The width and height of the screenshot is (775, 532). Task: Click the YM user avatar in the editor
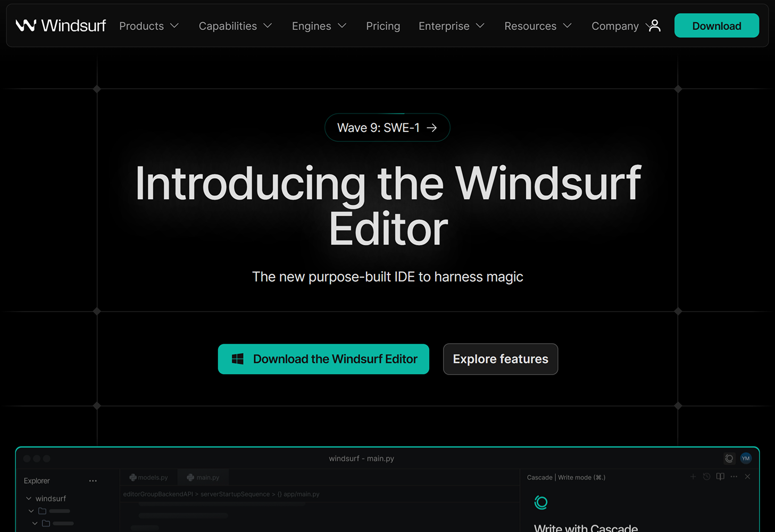pos(746,458)
